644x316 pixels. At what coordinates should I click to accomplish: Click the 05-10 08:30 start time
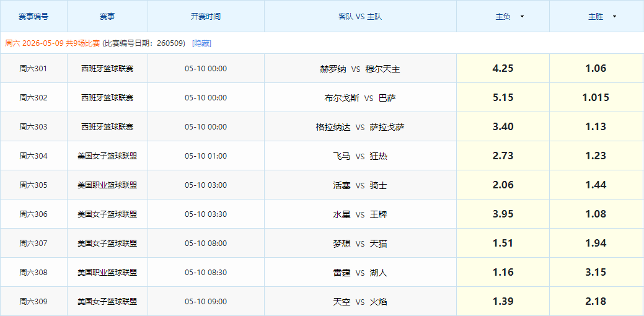(206, 273)
